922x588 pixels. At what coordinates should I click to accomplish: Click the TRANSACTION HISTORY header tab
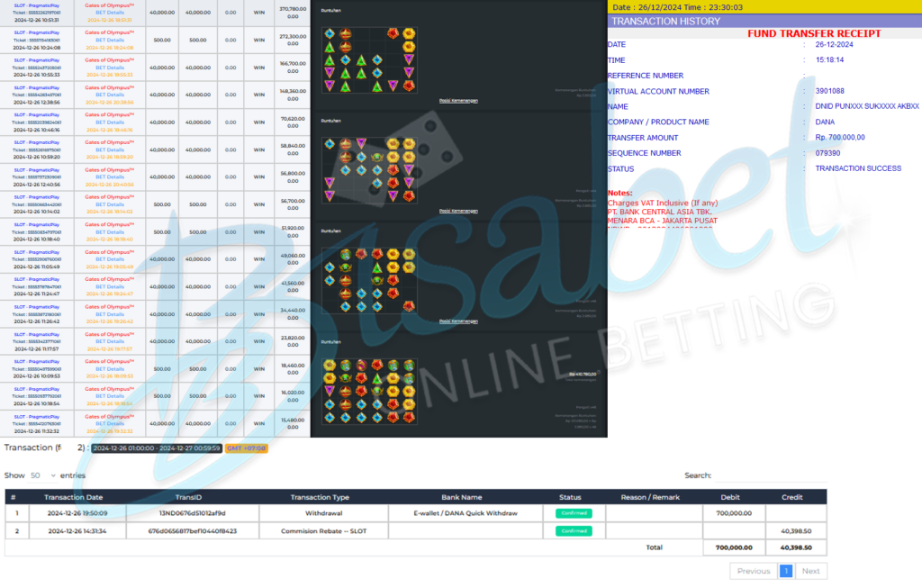[665, 21]
